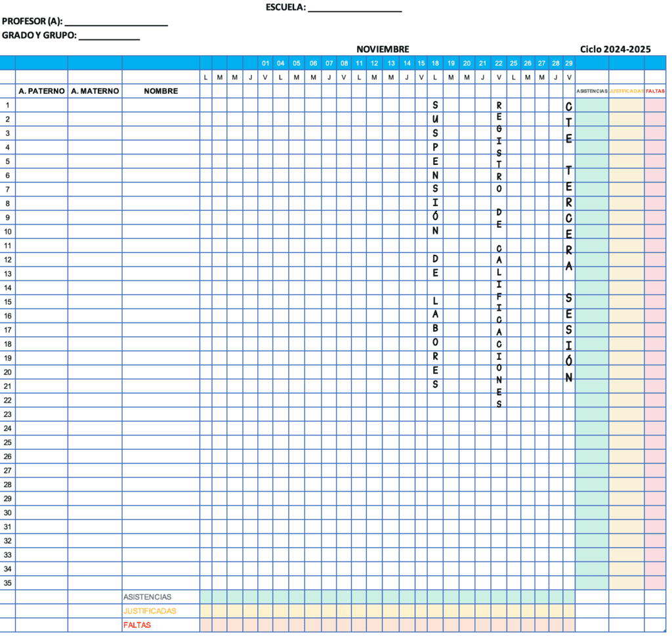Select the A. PATERNO column header
Screen dimensions: 672x639
[x=41, y=91]
